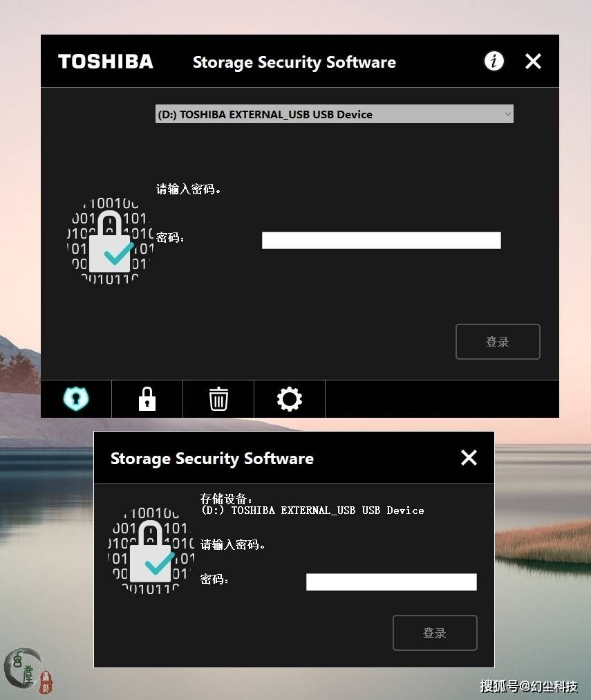The width and height of the screenshot is (591, 700).
Task: Click the binary padlock logo in main window
Action: (111, 241)
